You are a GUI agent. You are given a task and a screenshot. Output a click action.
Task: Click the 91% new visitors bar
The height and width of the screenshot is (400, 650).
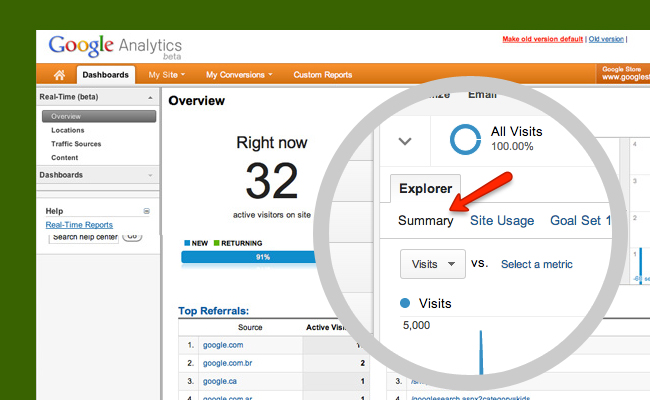coord(249,257)
